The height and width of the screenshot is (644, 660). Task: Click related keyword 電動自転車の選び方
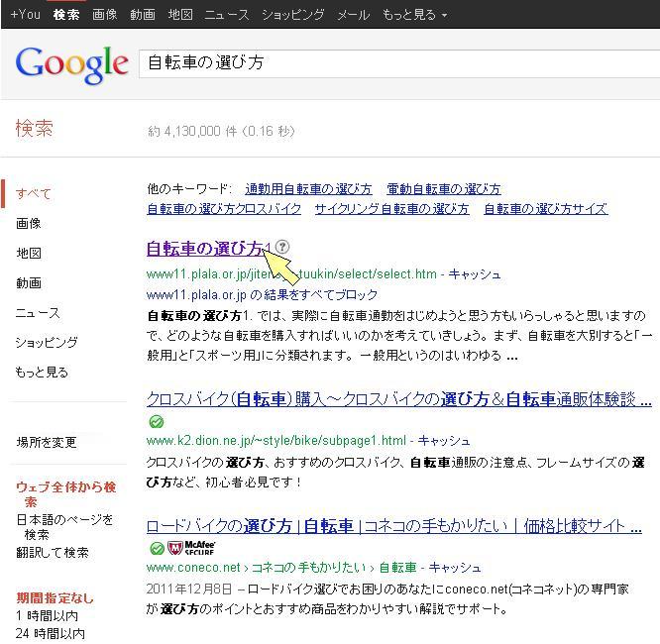tap(444, 189)
